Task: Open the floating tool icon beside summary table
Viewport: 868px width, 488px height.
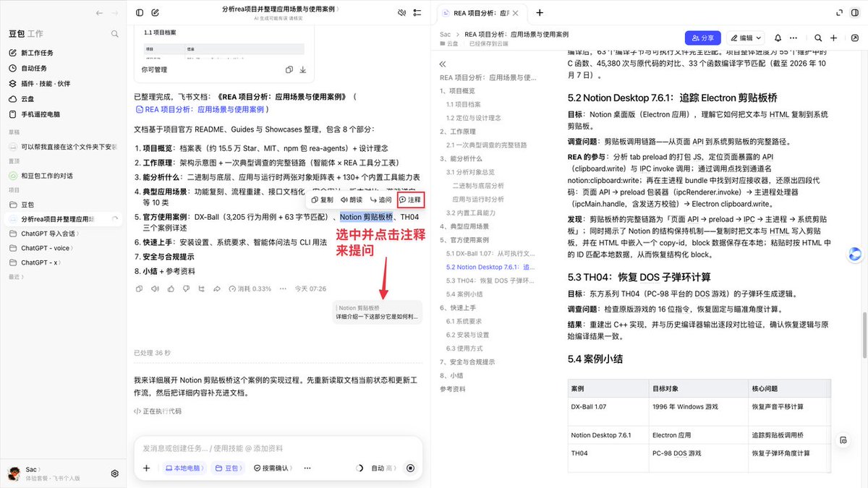Action: click(843, 440)
